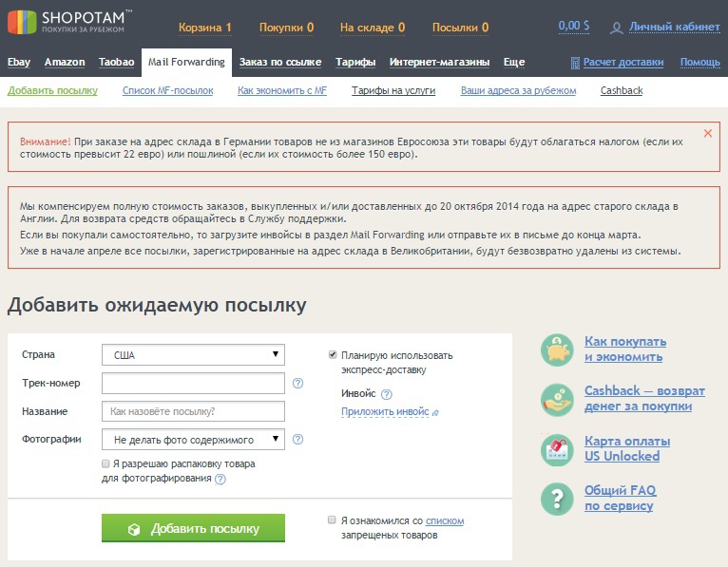Open help icon next to Фотографии dropdown
Image resolution: width=728 pixels, height=567 pixels.
click(x=297, y=439)
